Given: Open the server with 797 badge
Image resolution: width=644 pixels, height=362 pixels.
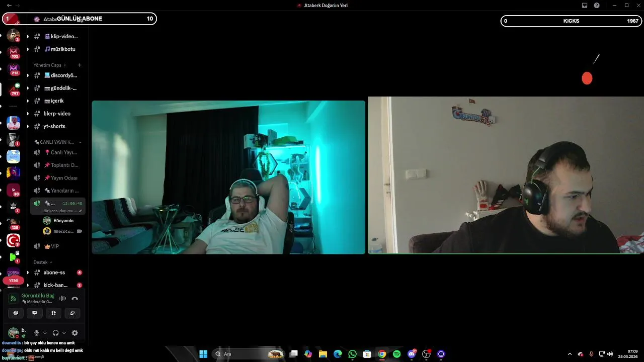Looking at the screenshot, I should coord(14,89).
